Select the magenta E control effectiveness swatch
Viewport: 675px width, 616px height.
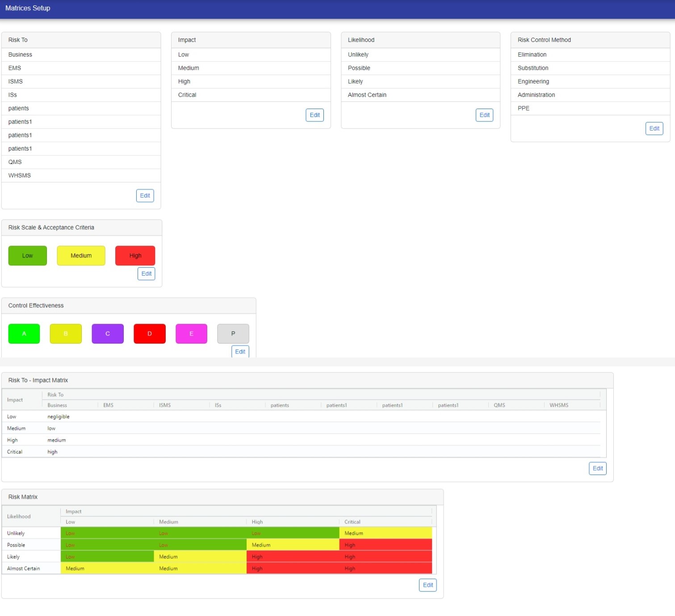[x=191, y=334]
